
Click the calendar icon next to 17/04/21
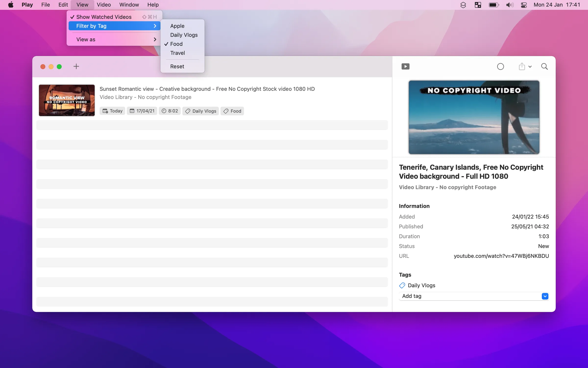click(x=132, y=111)
